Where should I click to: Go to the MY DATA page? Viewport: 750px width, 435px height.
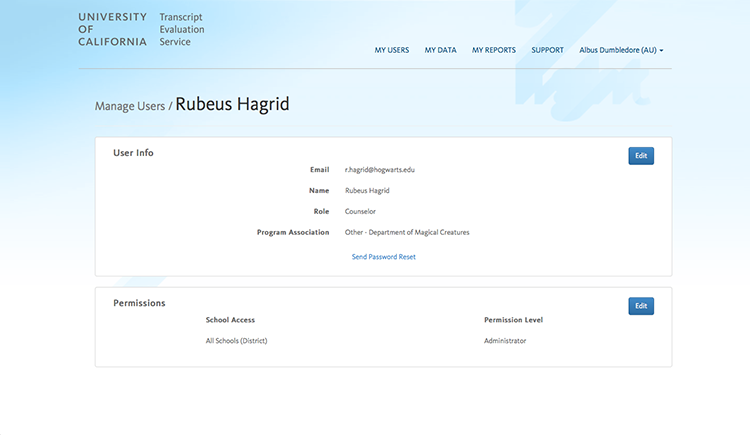click(x=440, y=50)
